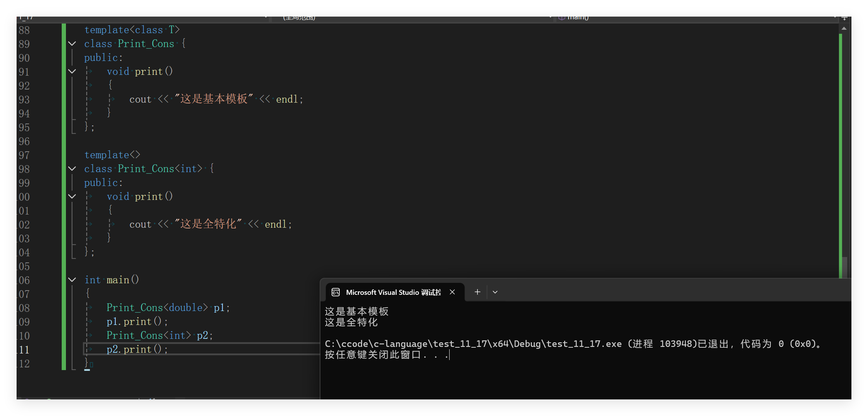Click the console icon in terminal tab
This screenshot has width=868, height=416.
tap(335, 292)
